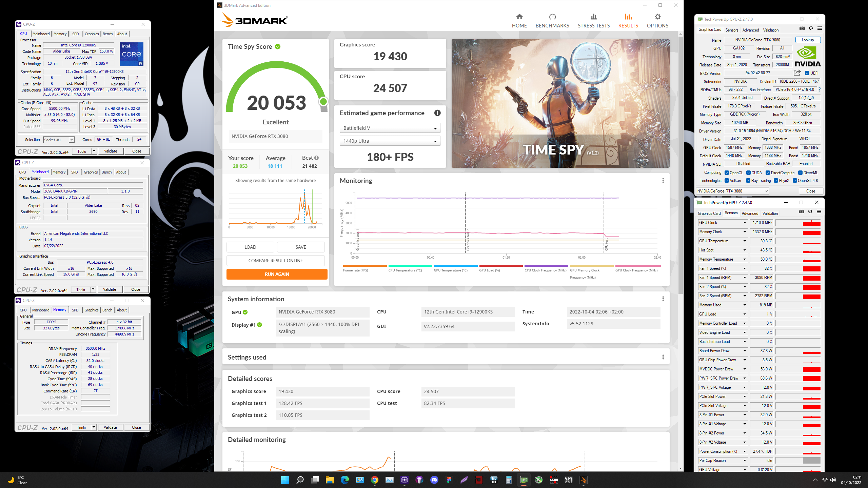This screenshot has height=488, width=868.
Task: Expand the Battlefield V game dropdown
Action: tap(390, 128)
